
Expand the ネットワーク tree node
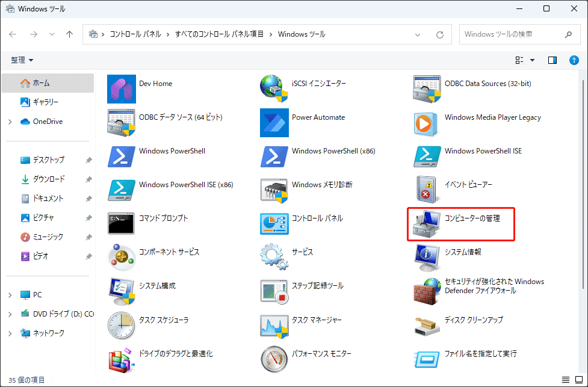[x=10, y=333]
